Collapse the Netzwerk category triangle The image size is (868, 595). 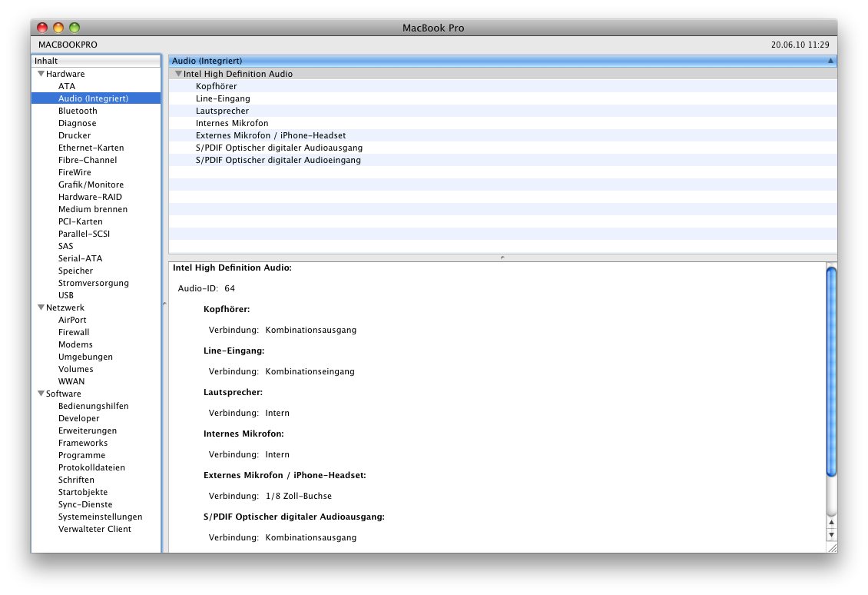point(41,307)
